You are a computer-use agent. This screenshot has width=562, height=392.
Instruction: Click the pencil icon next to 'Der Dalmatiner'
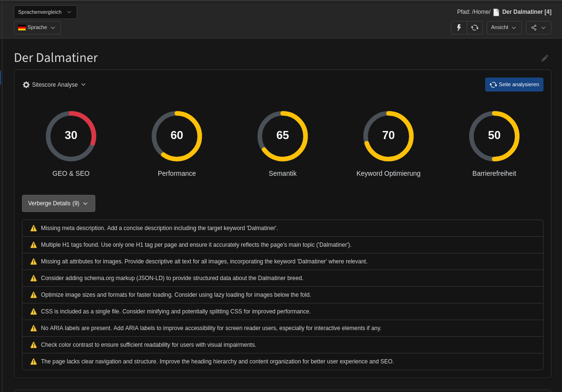[544, 58]
